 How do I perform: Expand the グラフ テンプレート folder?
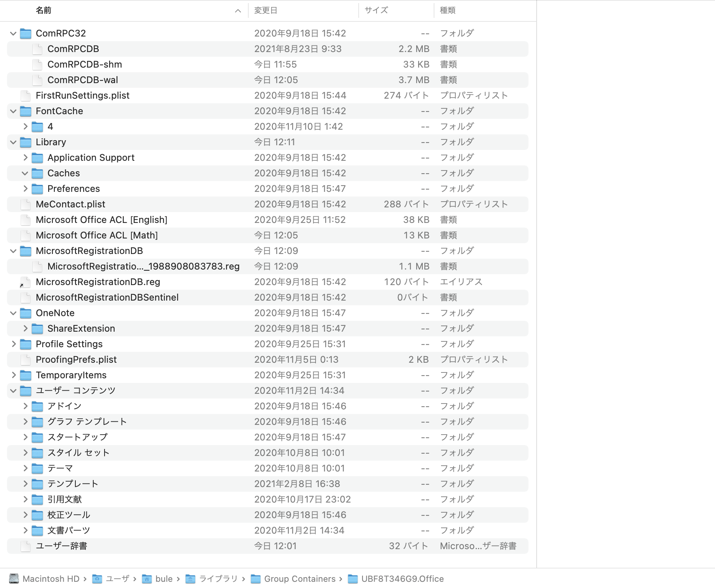point(25,422)
